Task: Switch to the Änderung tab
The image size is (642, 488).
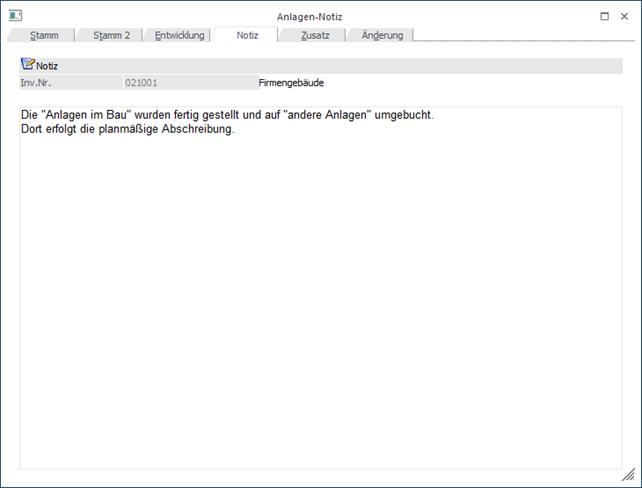Action: click(x=382, y=35)
